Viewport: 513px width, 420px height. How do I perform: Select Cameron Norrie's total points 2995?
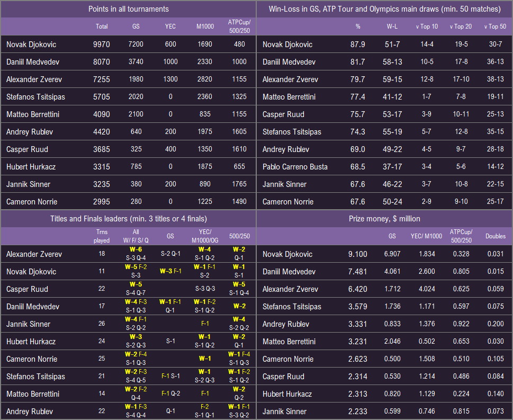[102, 202]
